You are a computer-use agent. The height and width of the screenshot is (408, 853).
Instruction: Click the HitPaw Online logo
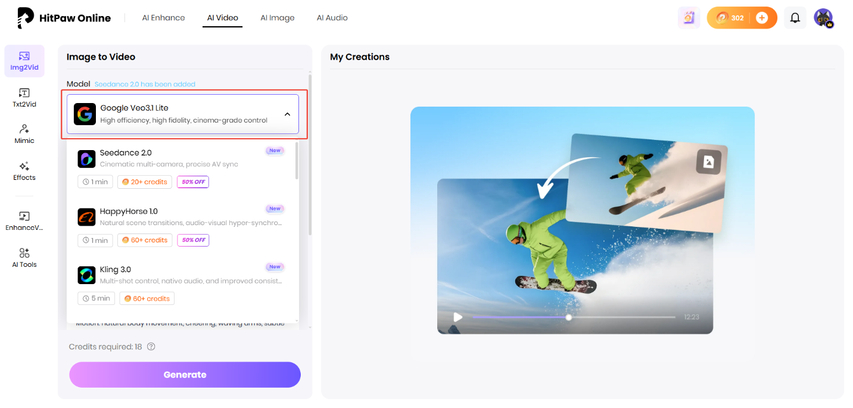point(64,18)
